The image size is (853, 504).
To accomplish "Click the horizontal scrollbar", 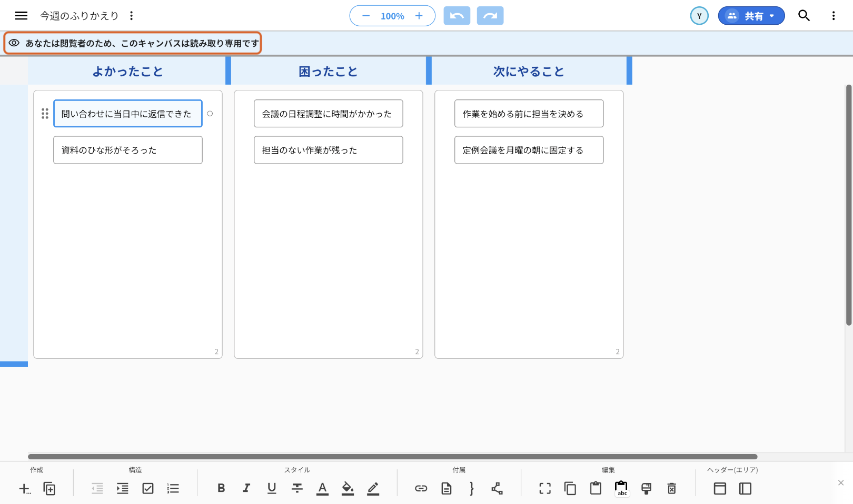I will (393, 457).
